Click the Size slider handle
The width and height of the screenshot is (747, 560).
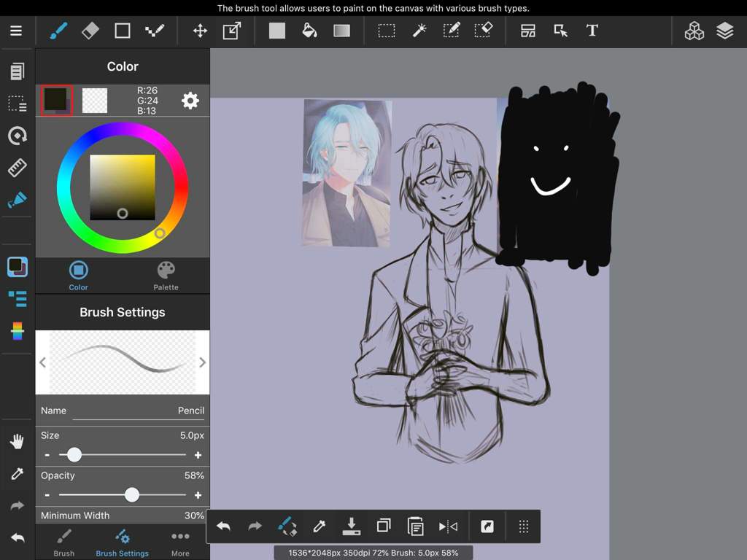74,455
